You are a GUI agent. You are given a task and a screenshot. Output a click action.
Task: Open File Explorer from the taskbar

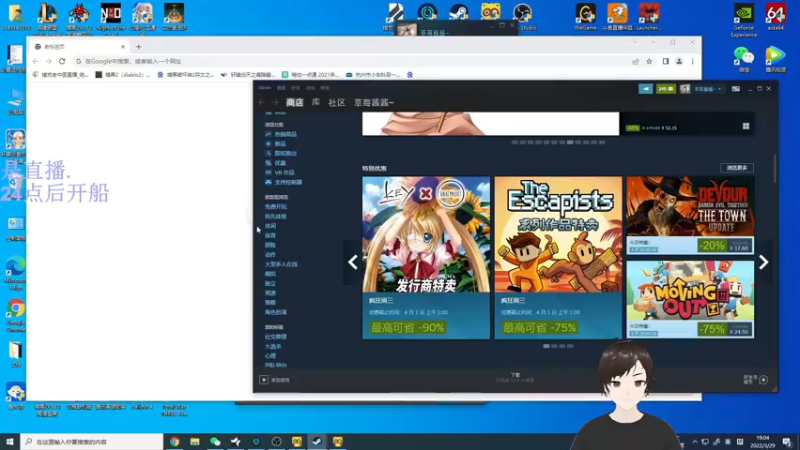(x=195, y=441)
